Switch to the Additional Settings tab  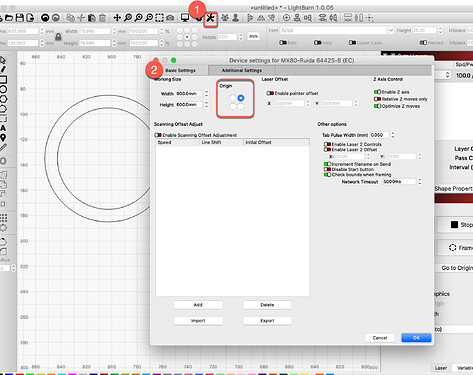pos(242,70)
